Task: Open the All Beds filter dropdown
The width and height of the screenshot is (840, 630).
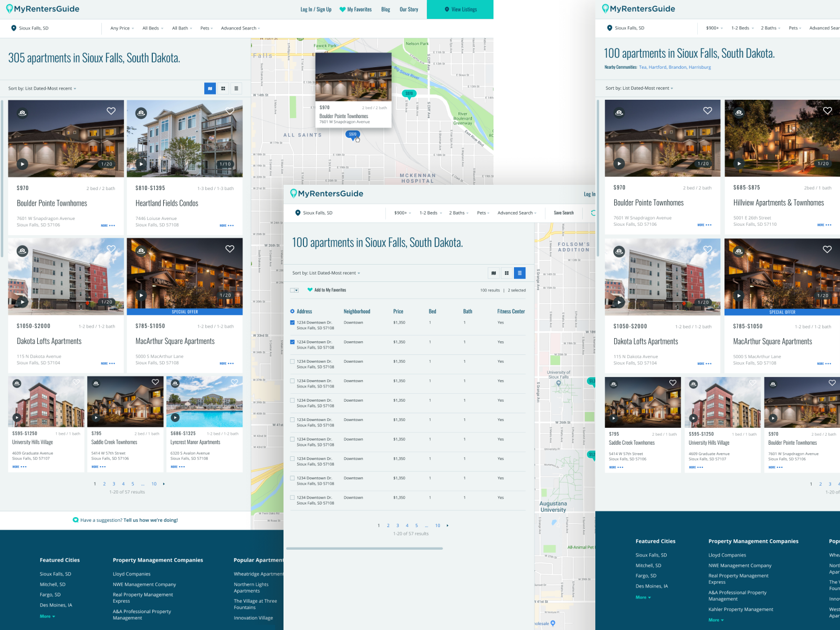Action: coord(153,28)
